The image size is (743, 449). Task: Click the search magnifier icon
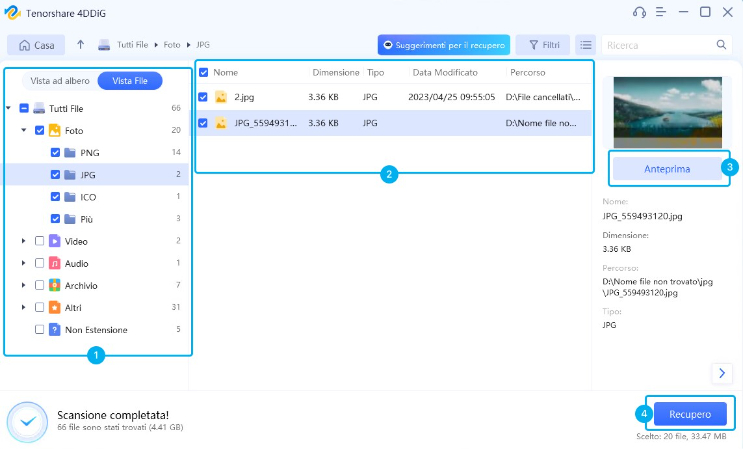point(722,45)
